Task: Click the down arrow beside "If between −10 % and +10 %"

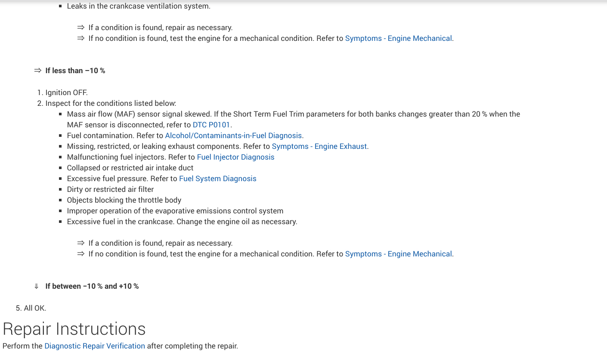Action: coord(37,286)
